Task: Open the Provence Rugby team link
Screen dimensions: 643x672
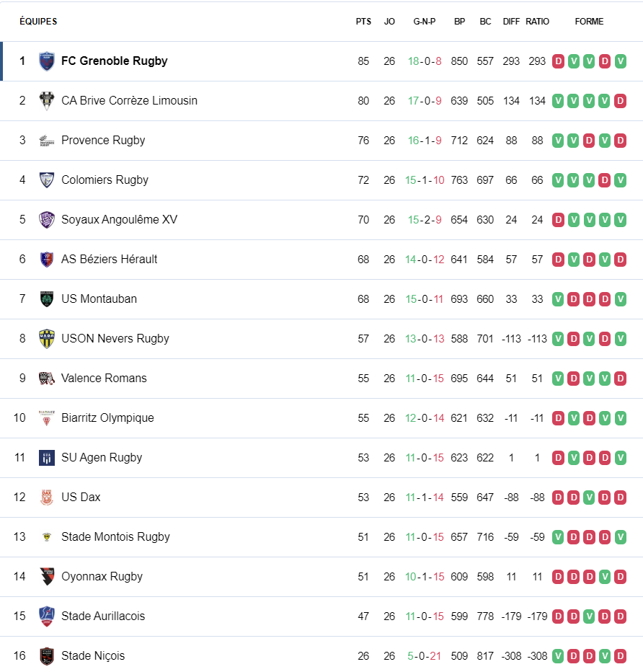Action: (x=103, y=140)
